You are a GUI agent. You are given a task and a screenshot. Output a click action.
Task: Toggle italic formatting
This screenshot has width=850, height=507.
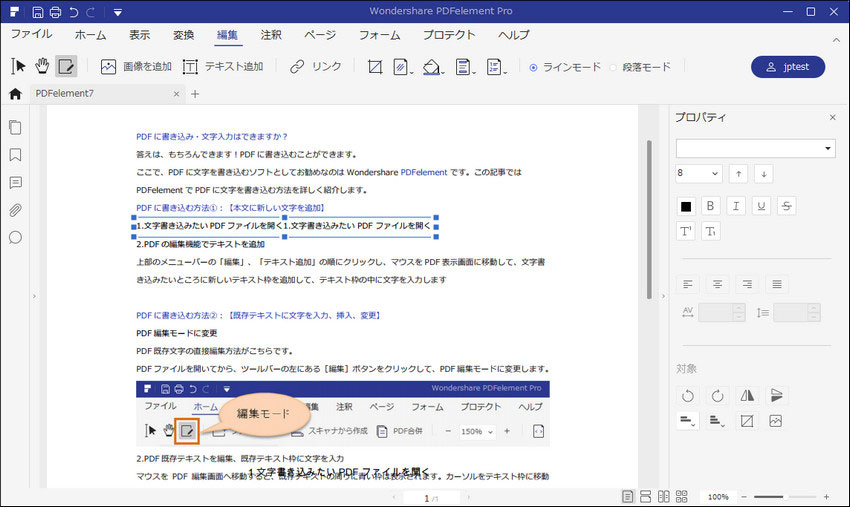(736, 206)
